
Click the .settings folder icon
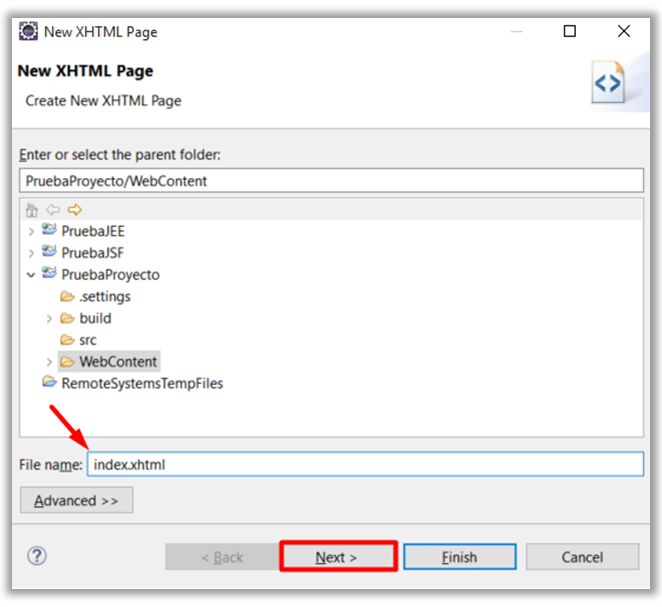tap(67, 296)
